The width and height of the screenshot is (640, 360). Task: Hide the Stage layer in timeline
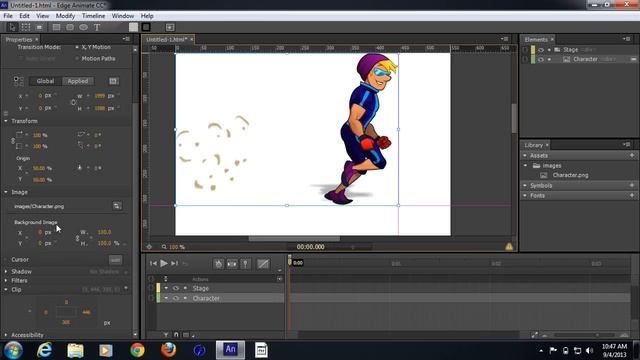coord(176,288)
